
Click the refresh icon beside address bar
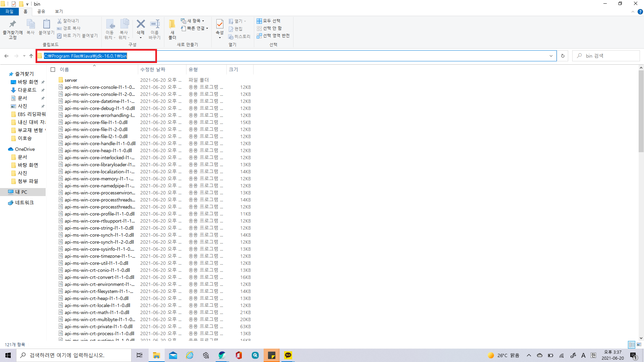coord(563,56)
